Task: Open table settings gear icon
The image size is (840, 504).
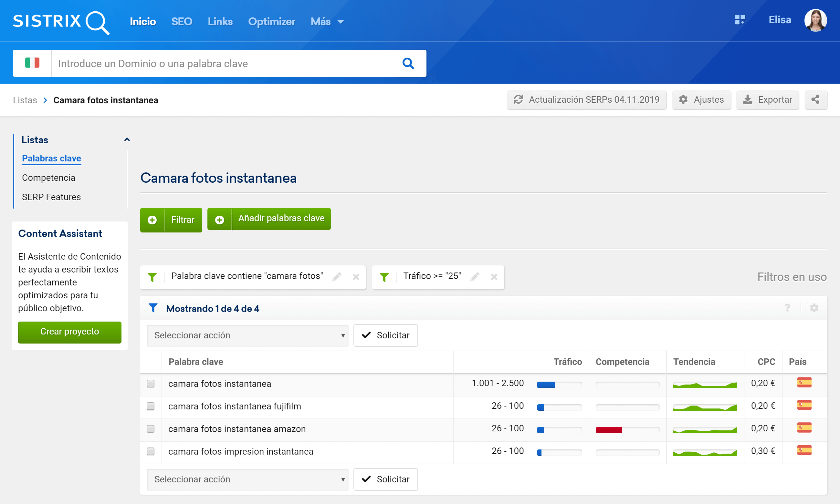Action: pyautogui.click(x=814, y=308)
